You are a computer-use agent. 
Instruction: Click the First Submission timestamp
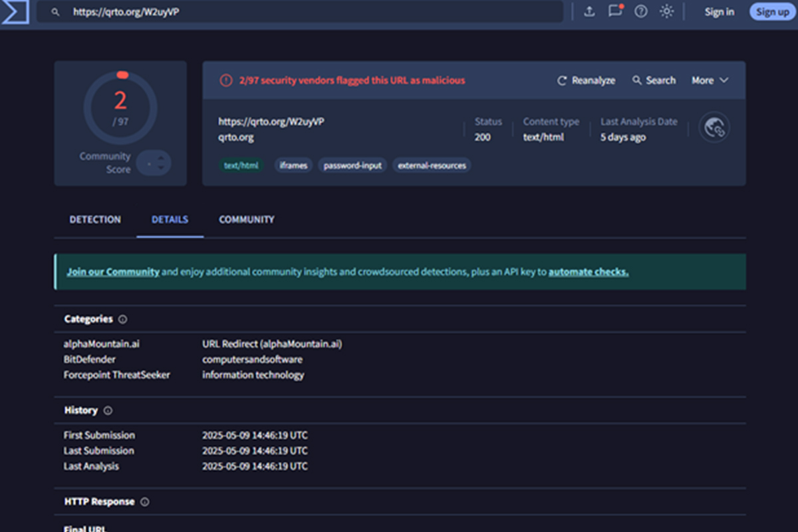255,436
